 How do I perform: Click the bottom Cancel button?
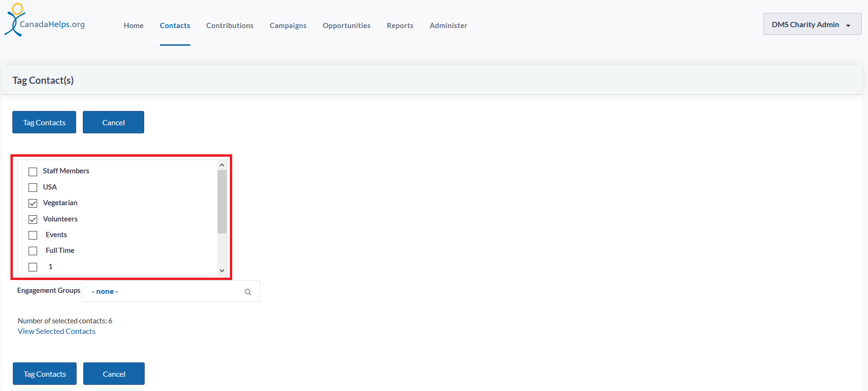[114, 374]
